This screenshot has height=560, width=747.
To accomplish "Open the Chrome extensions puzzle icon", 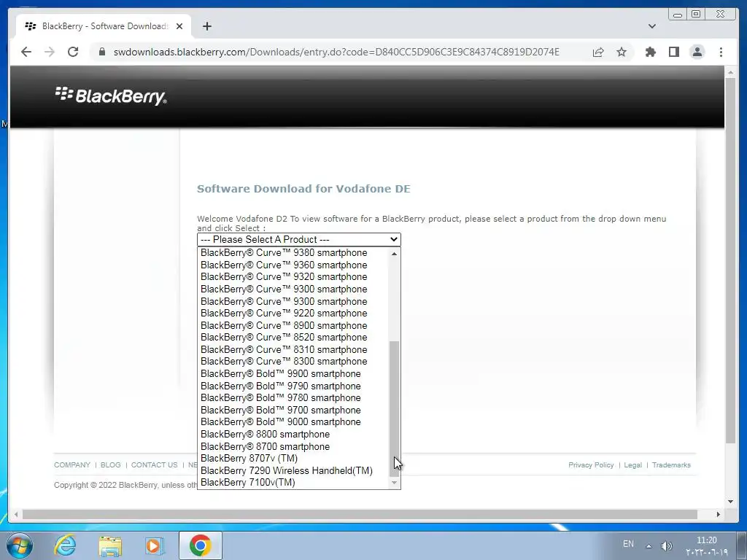I will point(650,52).
